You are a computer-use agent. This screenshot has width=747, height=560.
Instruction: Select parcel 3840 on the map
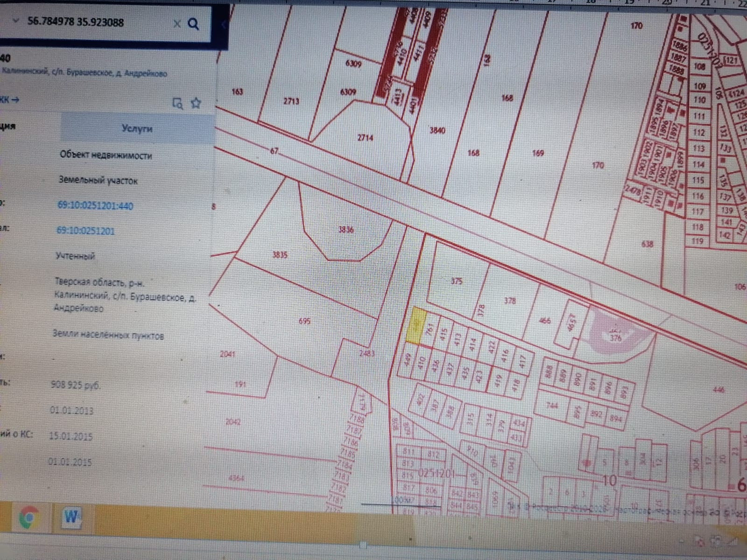[x=437, y=130]
